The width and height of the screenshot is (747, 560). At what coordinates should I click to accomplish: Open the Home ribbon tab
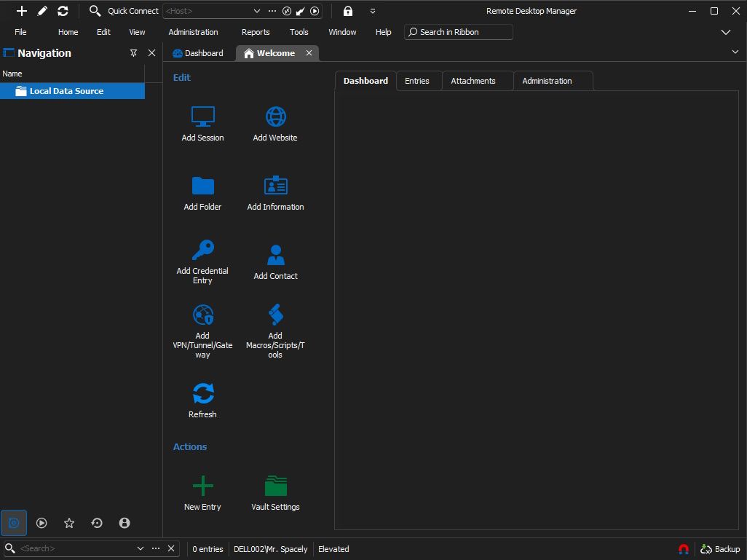coord(68,32)
